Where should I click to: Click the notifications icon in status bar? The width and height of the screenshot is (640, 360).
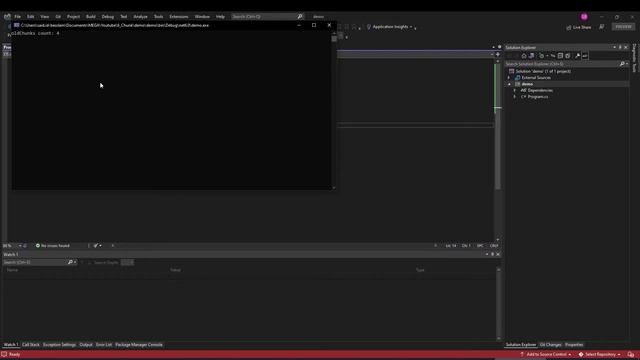coord(631,355)
